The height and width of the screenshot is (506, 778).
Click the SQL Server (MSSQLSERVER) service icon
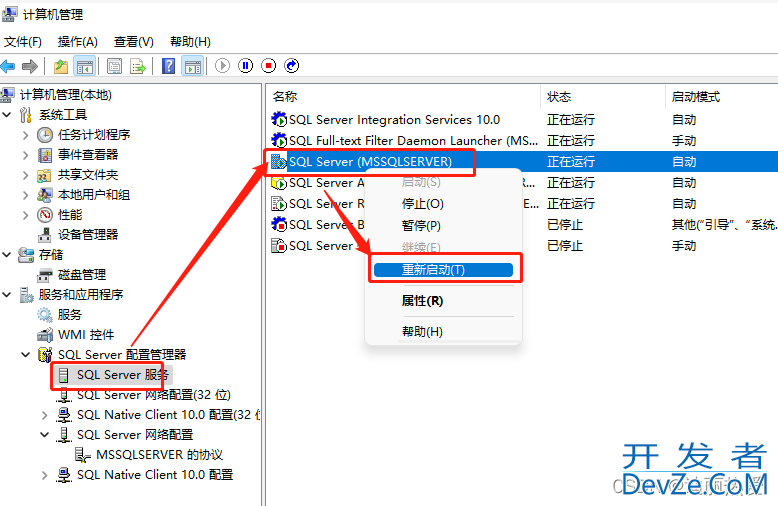279,162
